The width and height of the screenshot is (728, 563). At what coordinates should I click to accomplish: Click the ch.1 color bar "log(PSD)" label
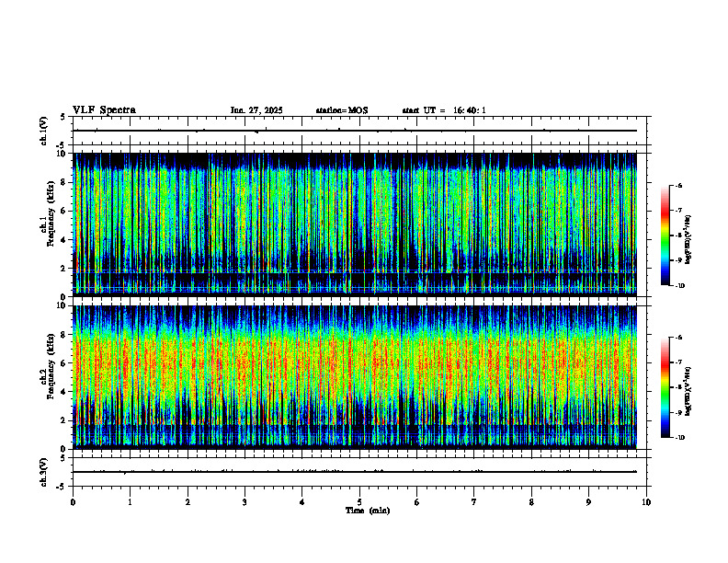688,240
